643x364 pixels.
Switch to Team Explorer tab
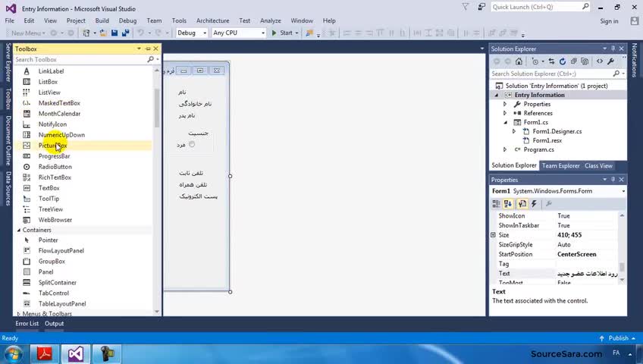tap(560, 165)
